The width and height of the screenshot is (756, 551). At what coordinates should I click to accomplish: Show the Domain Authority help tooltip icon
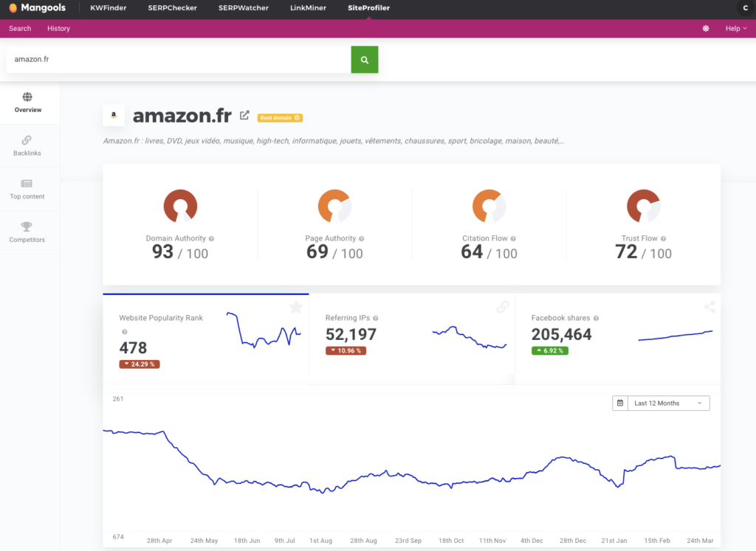[212, 238]
